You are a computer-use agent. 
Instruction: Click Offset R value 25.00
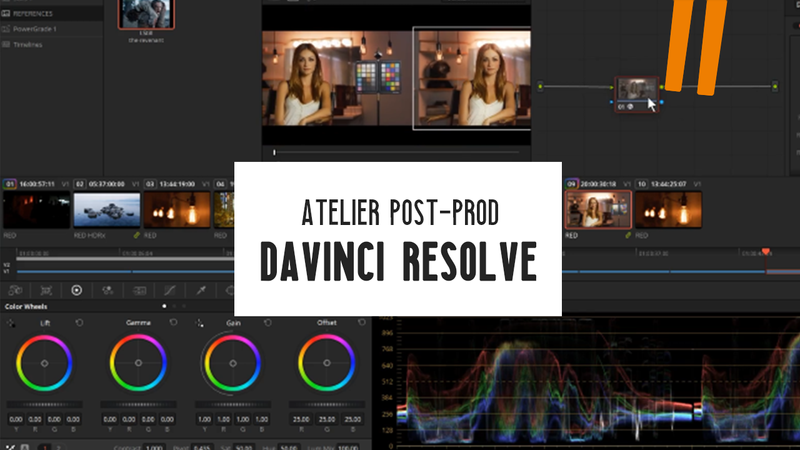(x=301, y=419)
